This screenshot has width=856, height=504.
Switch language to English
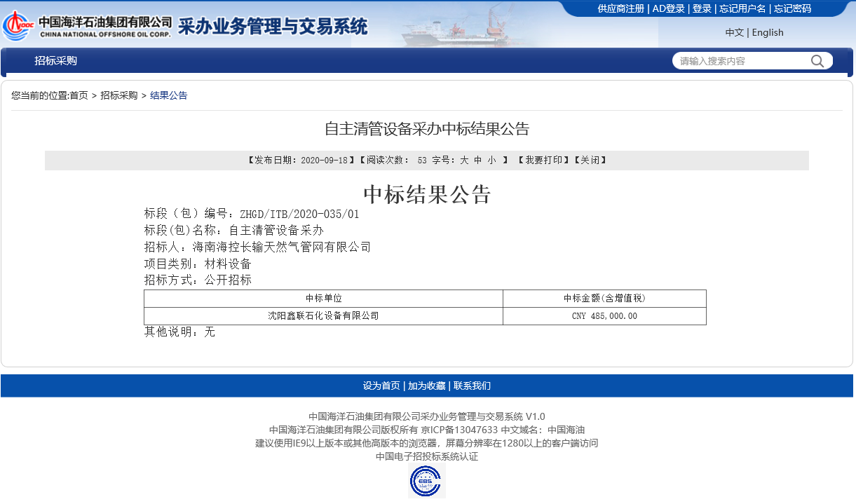[768, 32]
